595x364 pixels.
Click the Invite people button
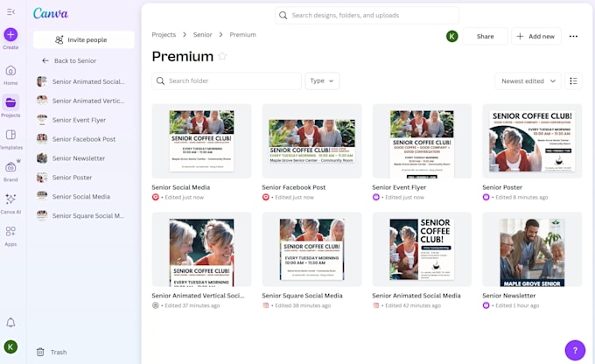(x=84, y=40)
